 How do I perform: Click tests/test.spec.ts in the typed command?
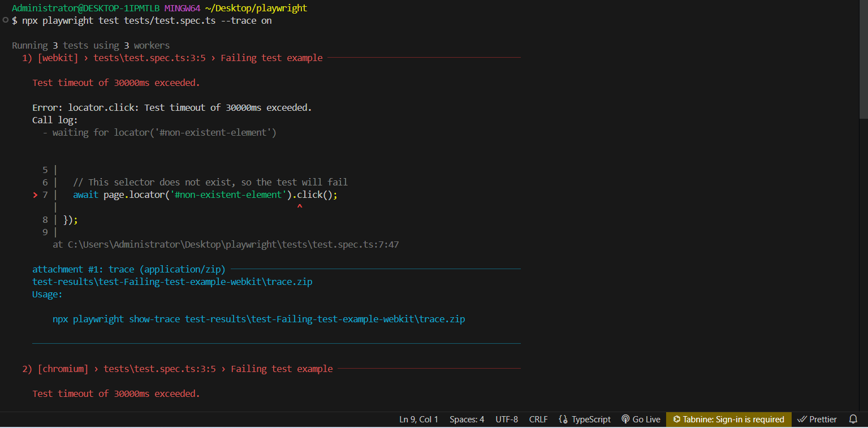tap(170, 20)
